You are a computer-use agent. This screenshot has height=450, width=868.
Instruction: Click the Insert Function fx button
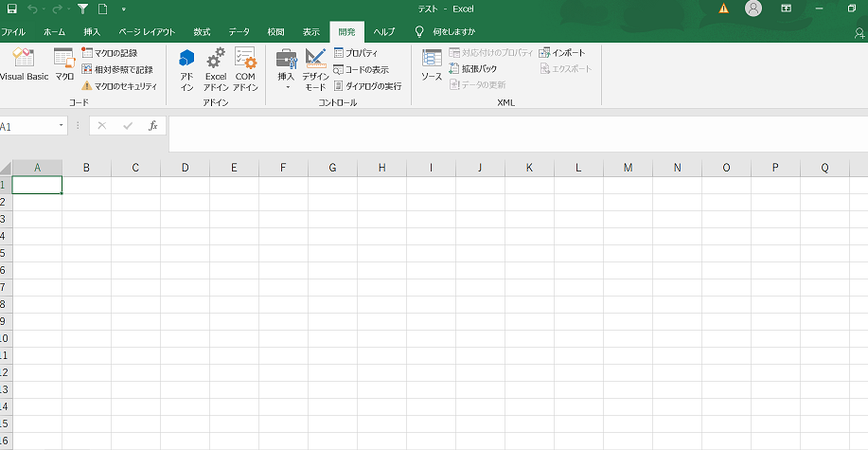click(x=153, y=126)
